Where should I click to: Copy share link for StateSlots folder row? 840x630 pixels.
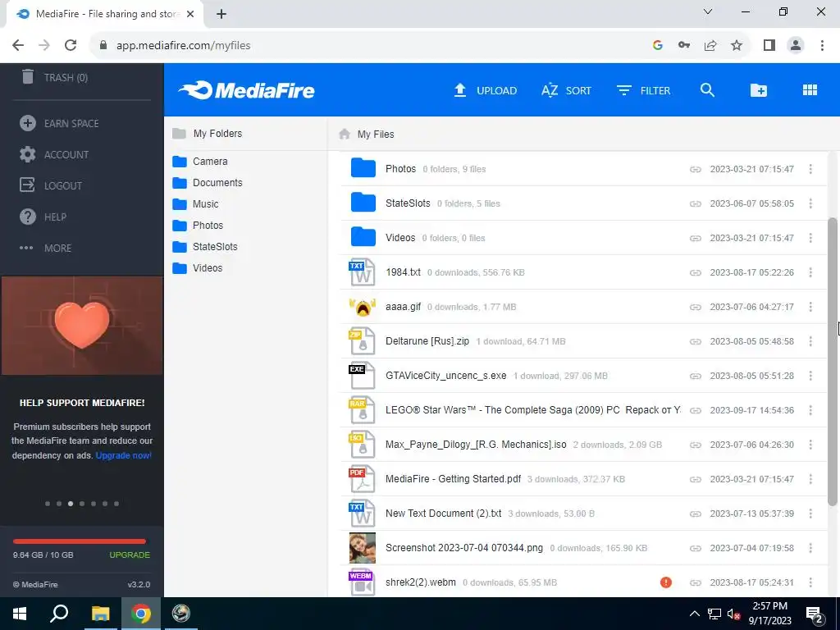point(696,203)
